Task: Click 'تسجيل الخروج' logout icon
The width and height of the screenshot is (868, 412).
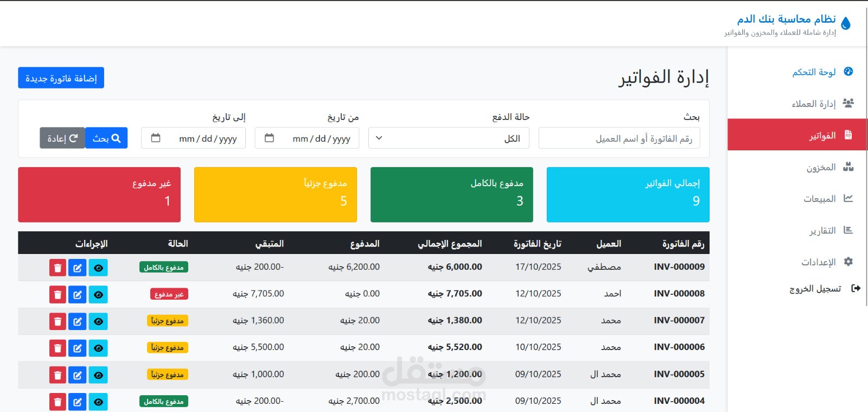Action: 856,288
